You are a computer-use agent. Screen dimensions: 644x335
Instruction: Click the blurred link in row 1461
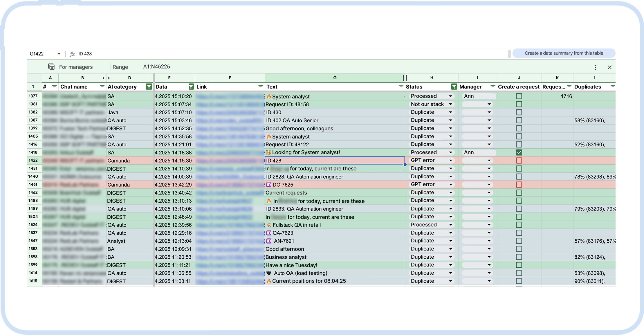[x=230, y=185]
